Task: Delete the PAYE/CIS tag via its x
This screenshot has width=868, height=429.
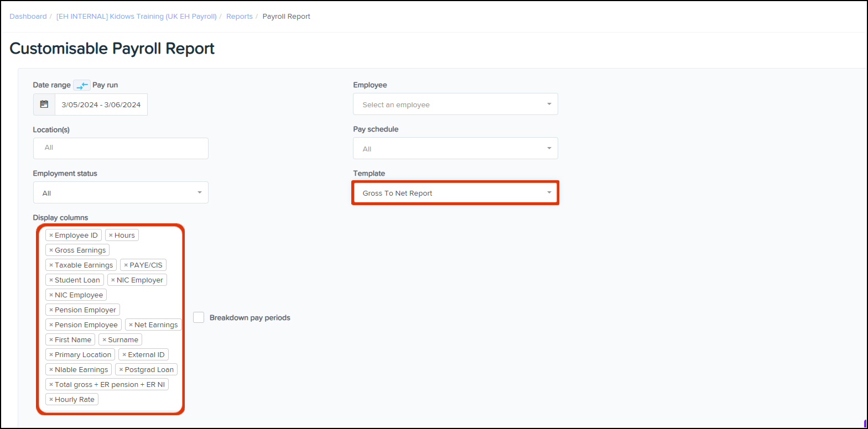Action: tap(126, 265)
